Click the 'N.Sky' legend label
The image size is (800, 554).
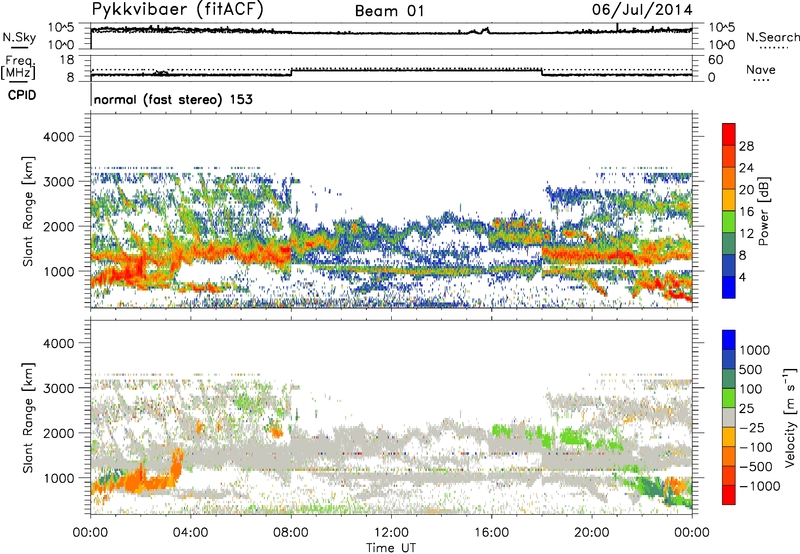tap(19, 37)
